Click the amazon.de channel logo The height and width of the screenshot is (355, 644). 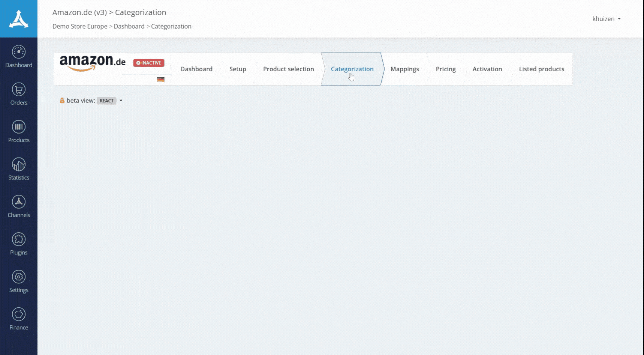[x=93, y=63]
